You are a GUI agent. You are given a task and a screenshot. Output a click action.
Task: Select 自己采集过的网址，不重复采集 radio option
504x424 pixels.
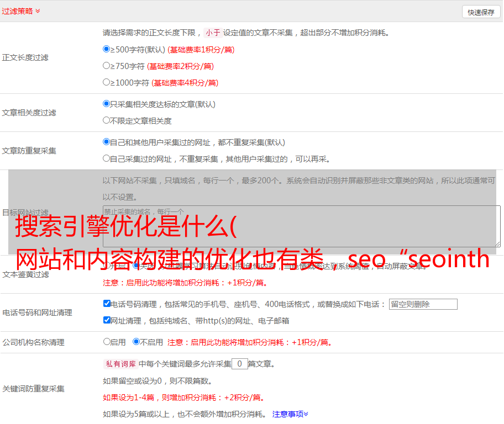[106, 158]
